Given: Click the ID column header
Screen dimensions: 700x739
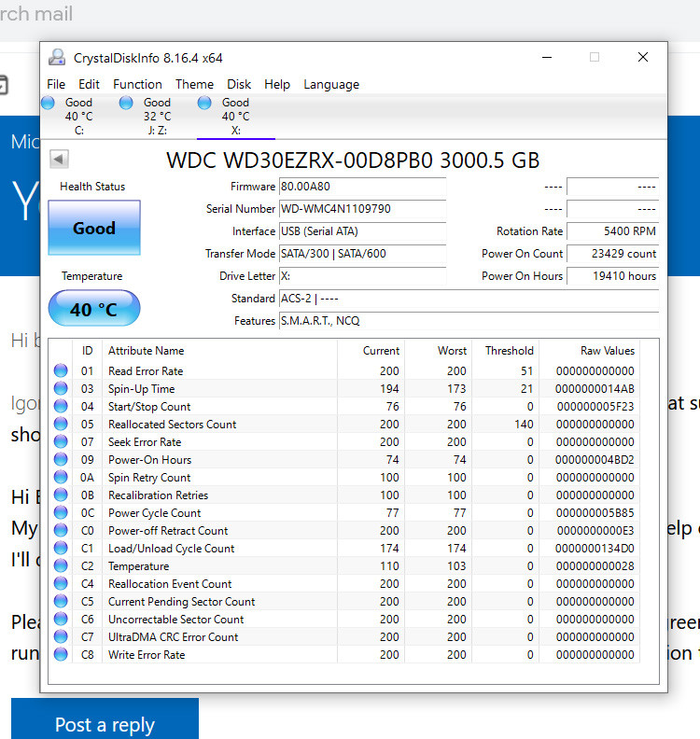Looking at the screenshot, I should pyautogui.click(x=87, y=351).
